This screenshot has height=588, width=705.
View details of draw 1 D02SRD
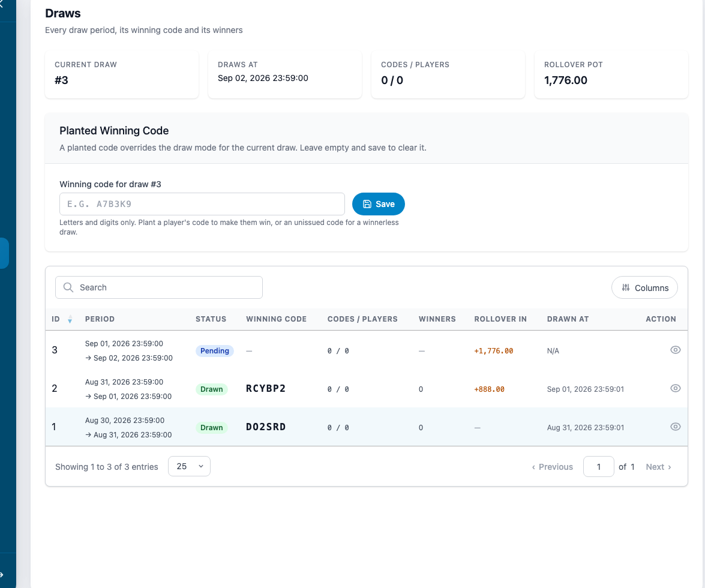coord(675,427)
